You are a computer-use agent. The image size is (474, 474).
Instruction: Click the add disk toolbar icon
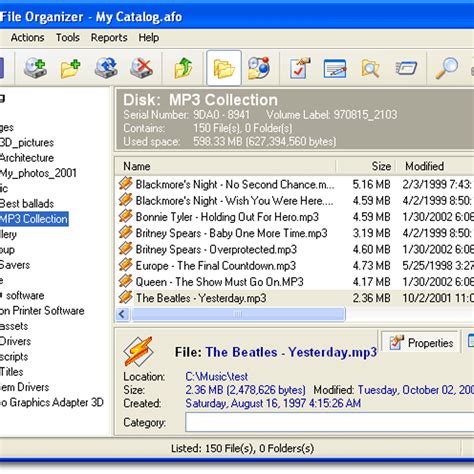click(35, 68)
